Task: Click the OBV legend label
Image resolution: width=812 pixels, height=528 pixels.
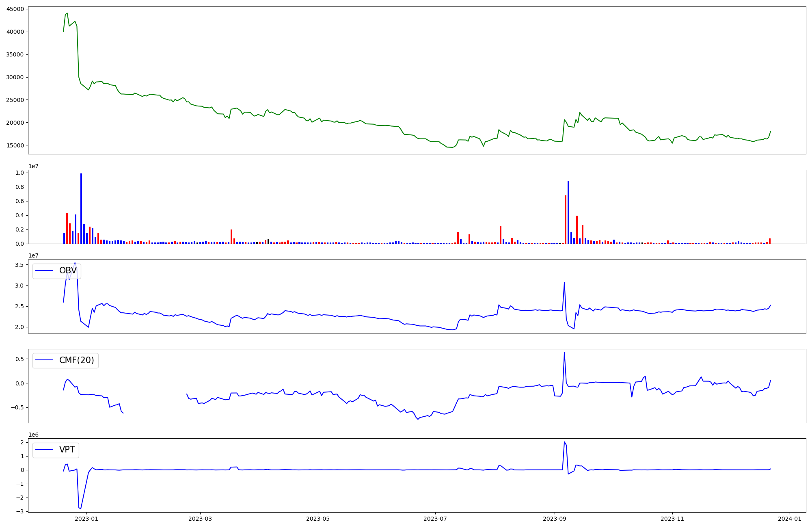Action: pos(68,270)
